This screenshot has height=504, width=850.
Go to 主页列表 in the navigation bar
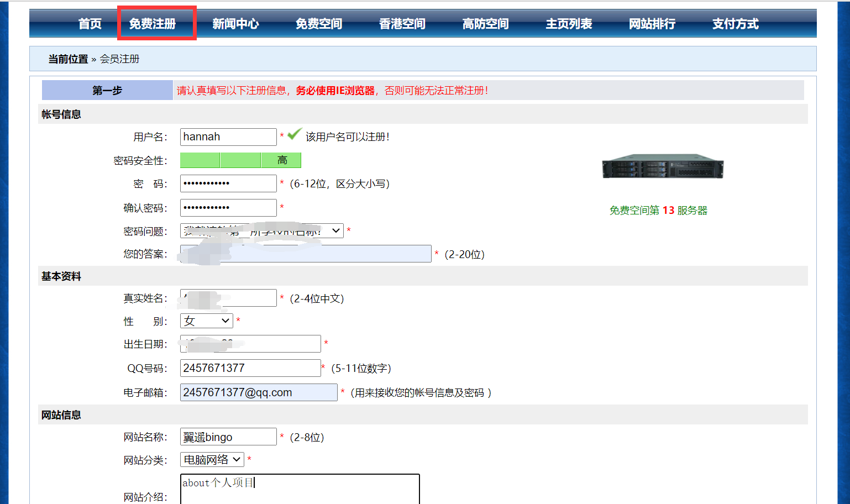click(569, 24)
